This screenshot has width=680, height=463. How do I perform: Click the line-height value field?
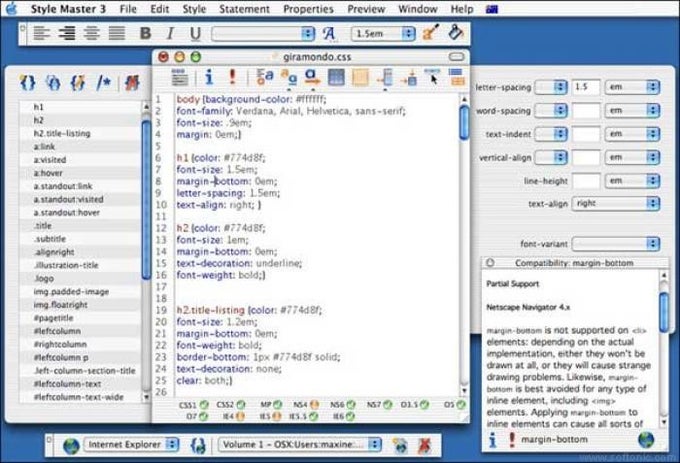tap(586, 181)
